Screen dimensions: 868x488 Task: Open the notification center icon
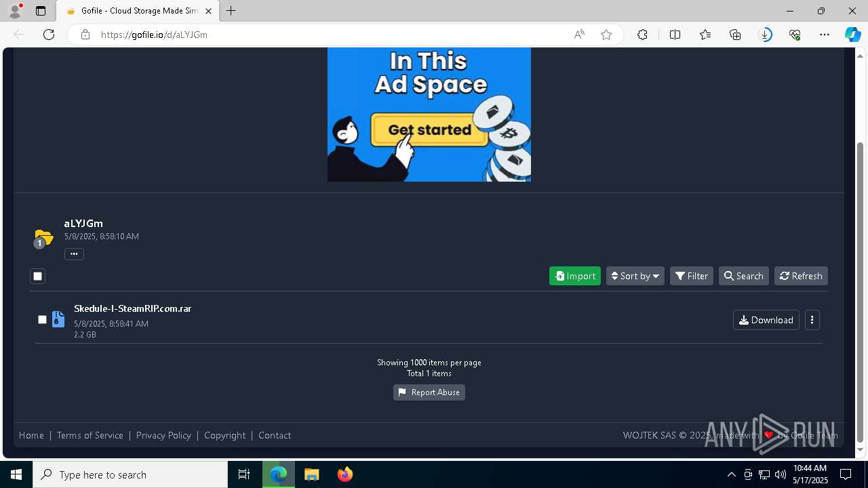[x=846, y=474]
